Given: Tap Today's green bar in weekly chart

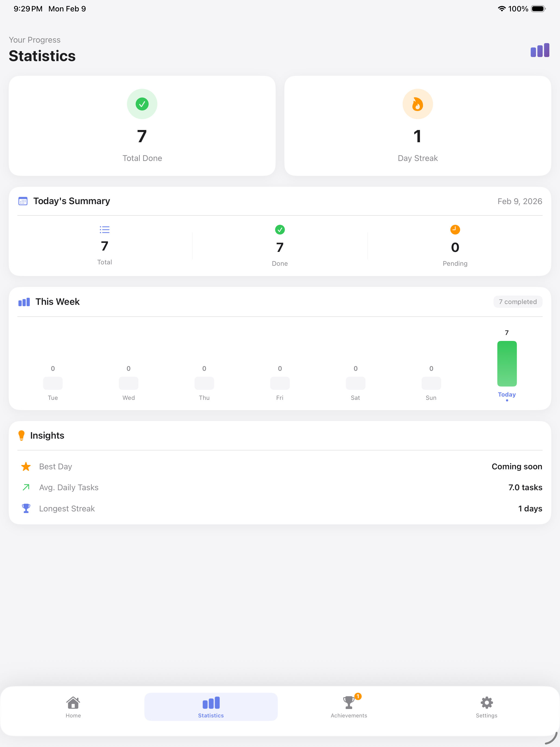Looking at the screenshot, I should [x=507, y=364].
